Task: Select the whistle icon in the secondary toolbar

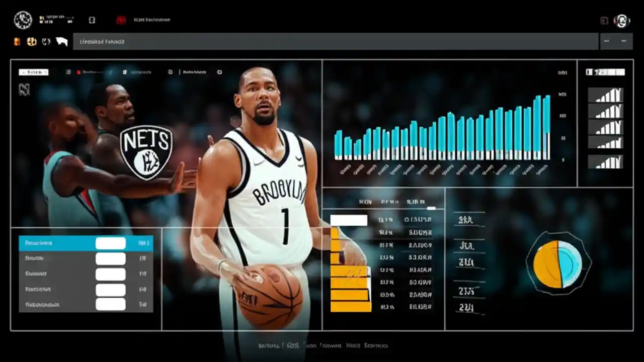Action: (x=46, y=42)
